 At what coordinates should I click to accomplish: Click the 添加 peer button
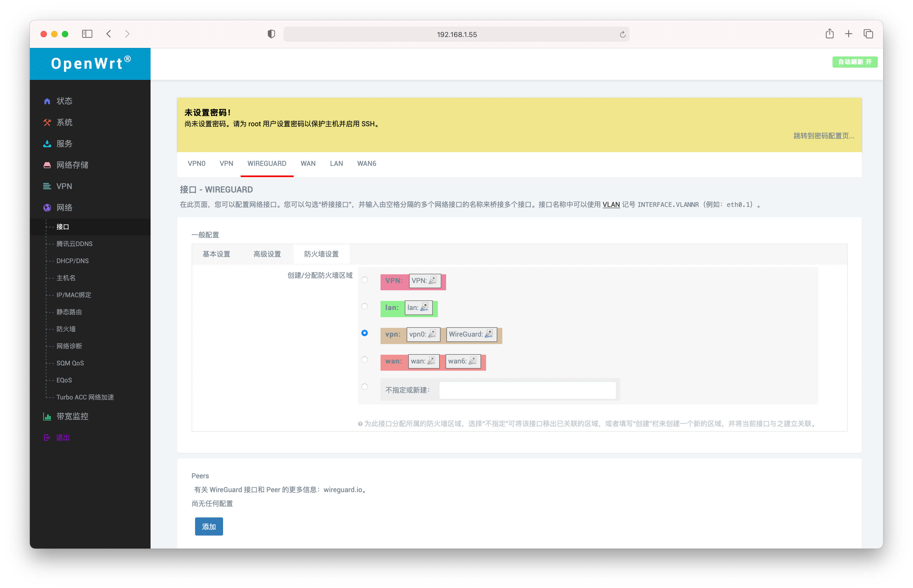209,527
